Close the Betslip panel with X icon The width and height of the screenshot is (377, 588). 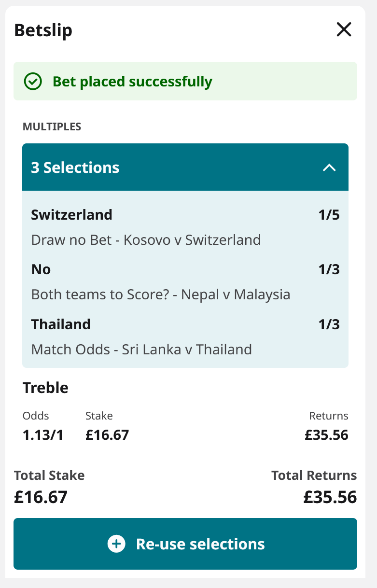[344, 30]
